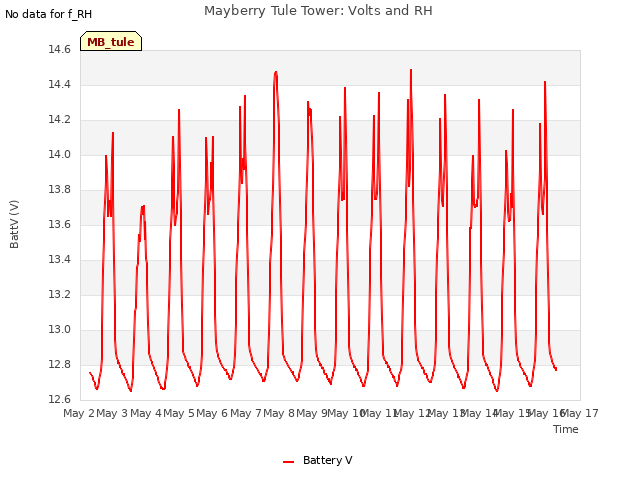Click the Time x-axis label
The width and height of the screenshot is (640, 480).
(565, 429)
